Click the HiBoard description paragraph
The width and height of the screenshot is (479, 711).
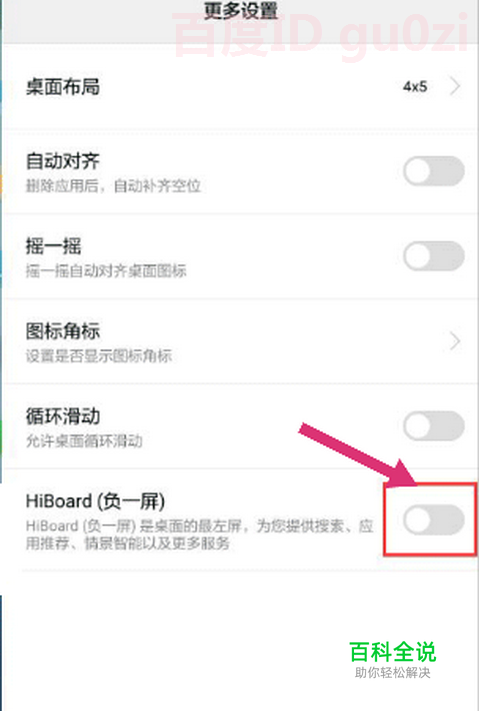tap(200, 534)
